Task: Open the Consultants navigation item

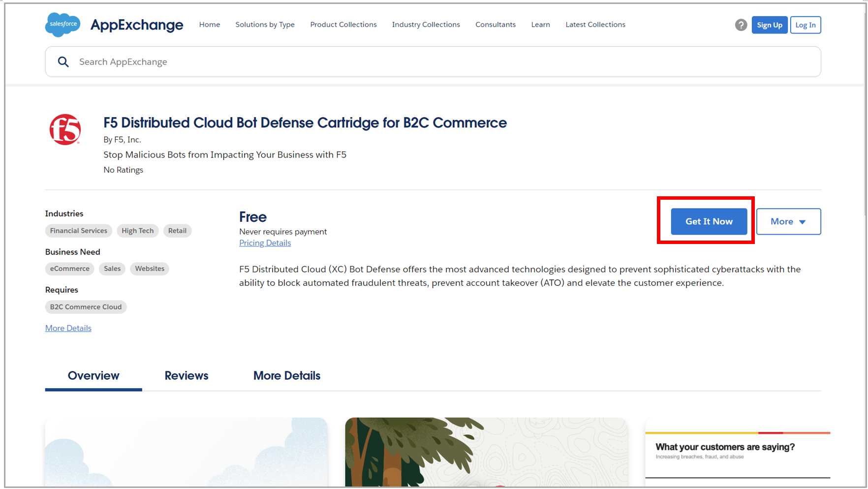Action: tap(495, 24)
